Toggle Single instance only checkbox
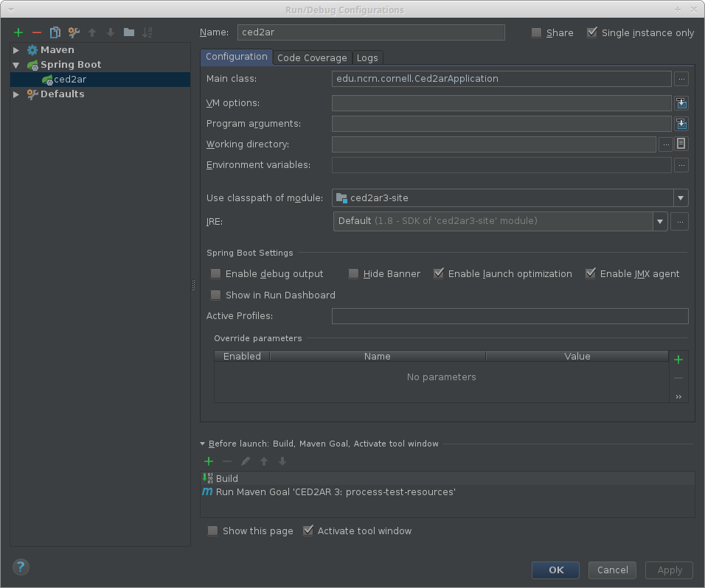The width and height of the screenshot is (705, 588). (x=592, y=32)
